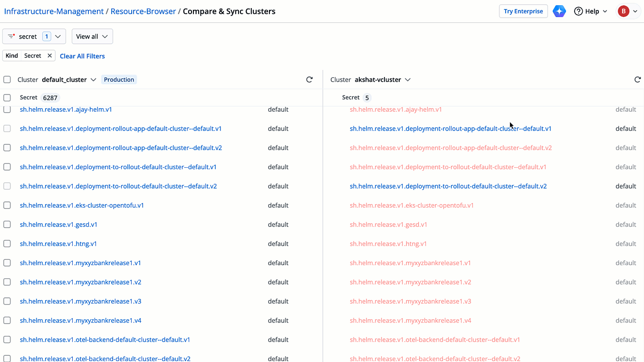Image resolution: width=644 pixels, height=362 pixels.
Task: Refresh the default_cluster resource list
Action: (x=309, y=80)
